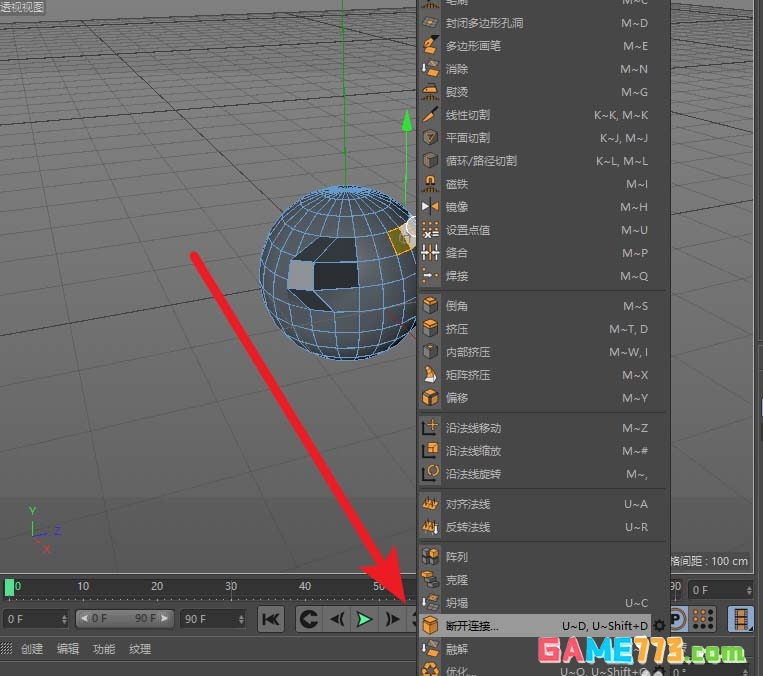Click the Offset/Smooth Shift icon (偏移)

pos(430,398)
